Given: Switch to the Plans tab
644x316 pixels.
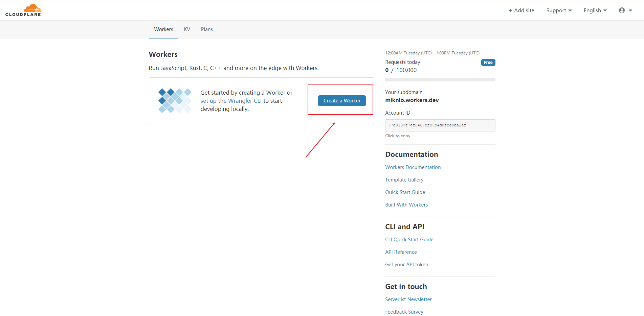Looking at the screenshot, I should click(207, 29).
